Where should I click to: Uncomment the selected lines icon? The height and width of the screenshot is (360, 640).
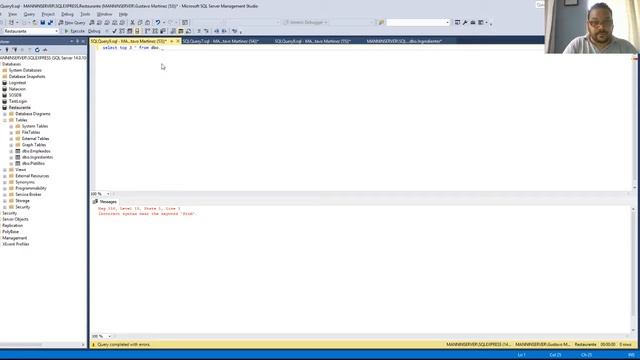(x=206, y=31)
